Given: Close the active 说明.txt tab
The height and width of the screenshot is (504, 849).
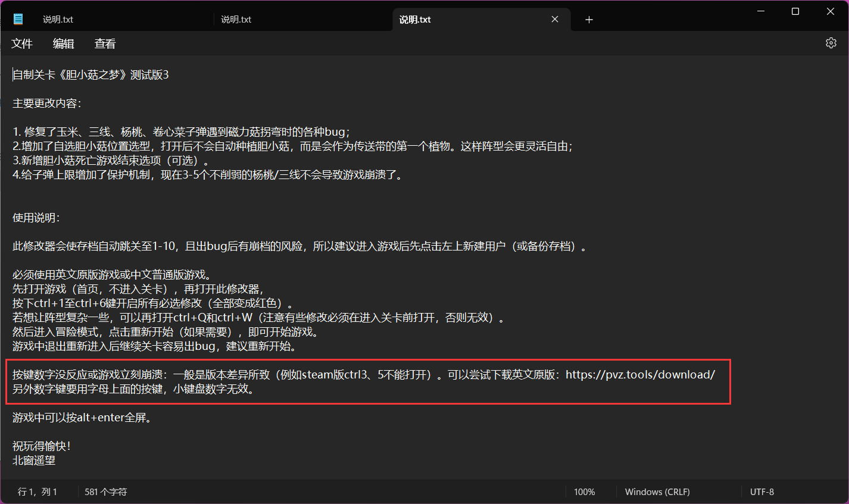Looking at the screenshot, I should (x=555, y=19).
